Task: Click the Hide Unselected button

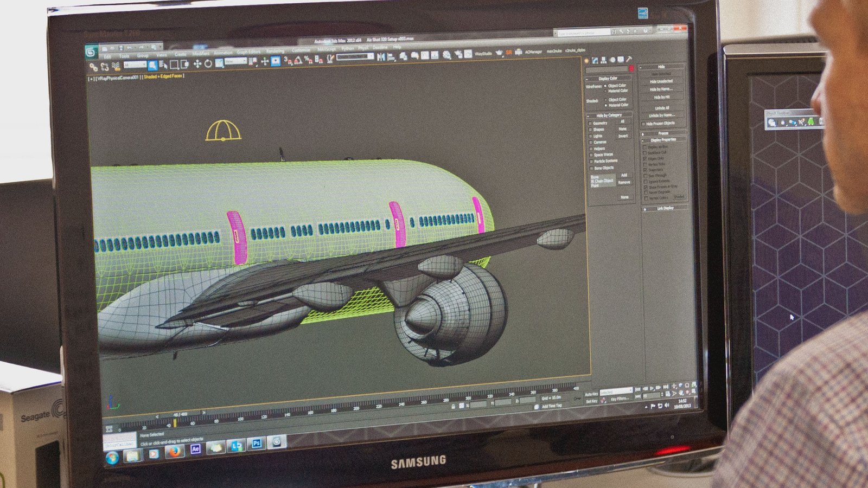Action: pos(661,81)
